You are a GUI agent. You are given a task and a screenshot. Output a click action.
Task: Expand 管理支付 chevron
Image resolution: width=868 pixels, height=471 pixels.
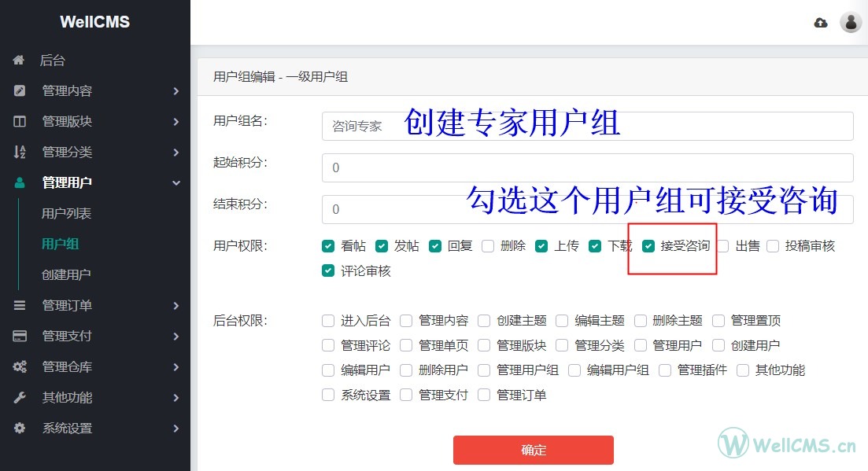point(176,336)
